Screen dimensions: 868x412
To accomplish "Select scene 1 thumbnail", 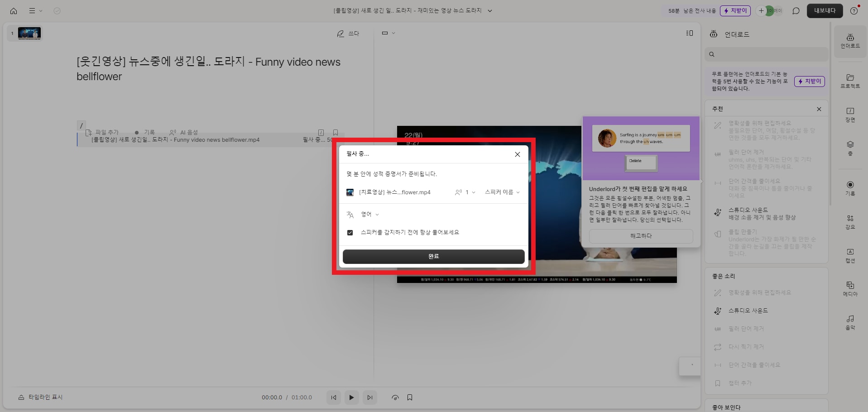I will tap(29, 33).
